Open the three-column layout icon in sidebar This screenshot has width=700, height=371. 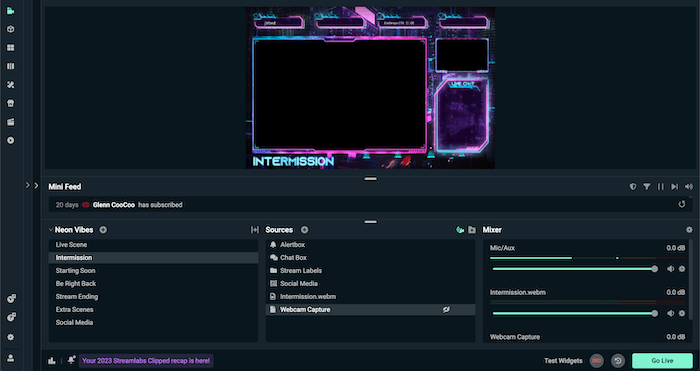(10, 66)
